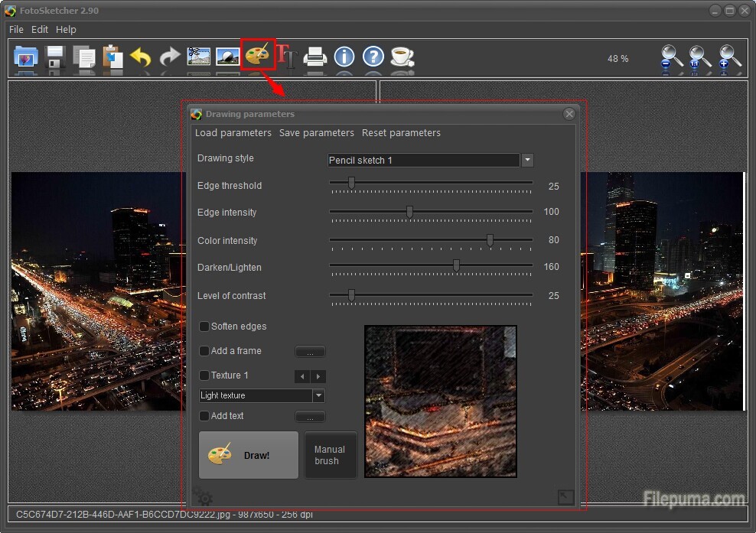Click the next texture arrow
This screenshot has width=756, height=533.
(318, 376)
